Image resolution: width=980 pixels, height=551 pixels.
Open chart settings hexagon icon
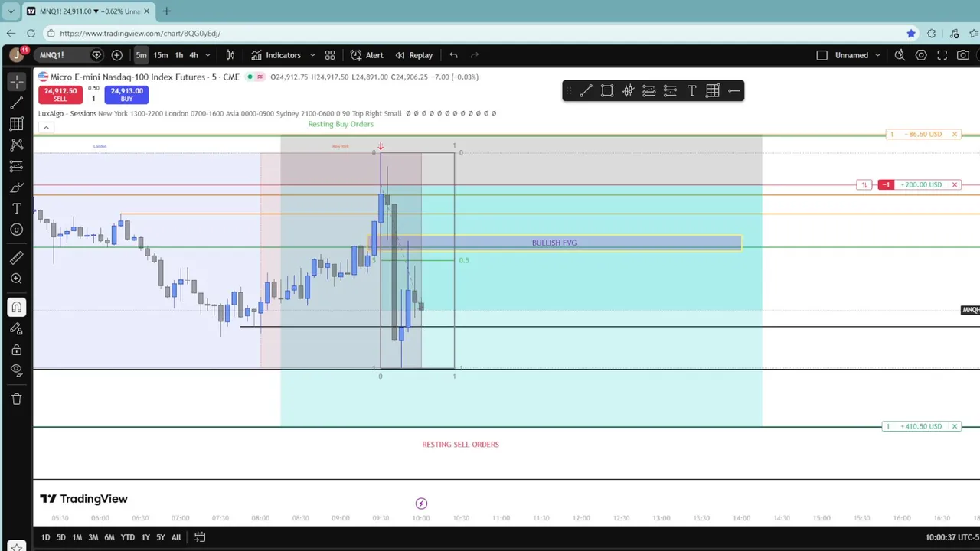[921, 55]
